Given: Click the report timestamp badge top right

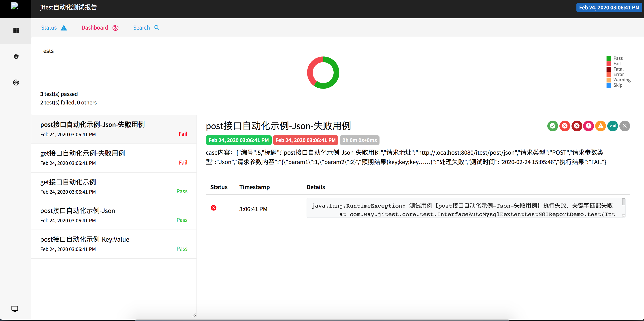Looking at the screenshot, I should click(x=609, y=7).
